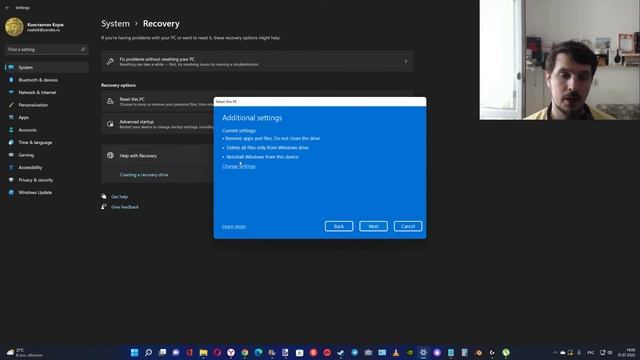Click the Settings gear on the taskbar
This screenshot has height=360, width=640.
click(x=423, y=352)
